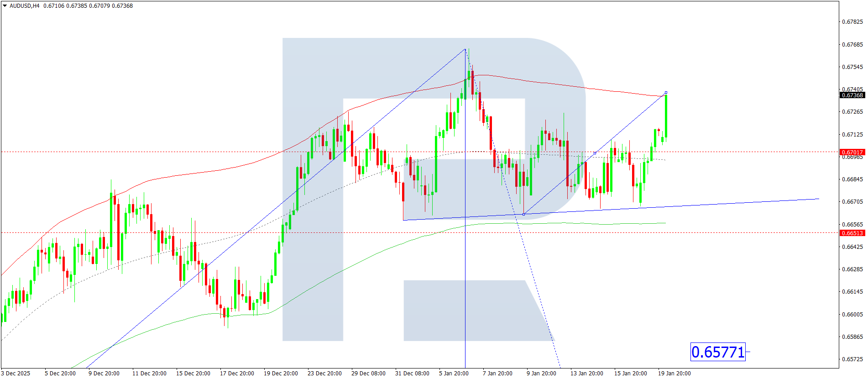The width and height of the screenshot is (868, 379).
Task: Select the blue 0.65771 target label
Action: 717,352
